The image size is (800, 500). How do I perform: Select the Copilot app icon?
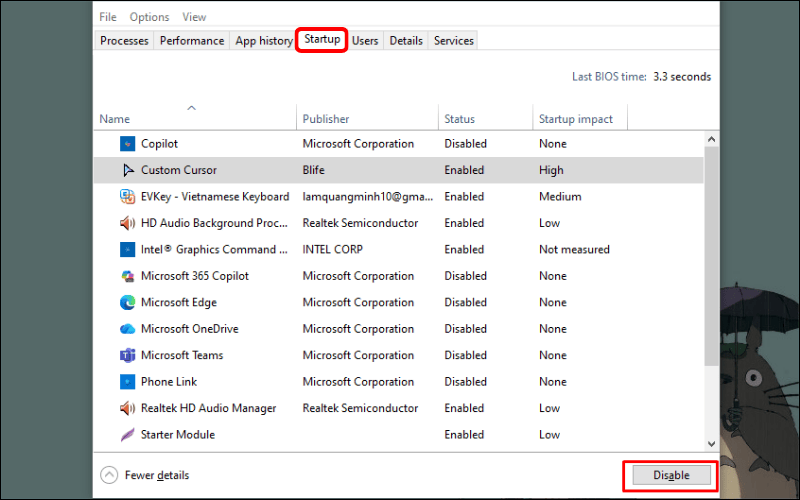click(127, 144)
